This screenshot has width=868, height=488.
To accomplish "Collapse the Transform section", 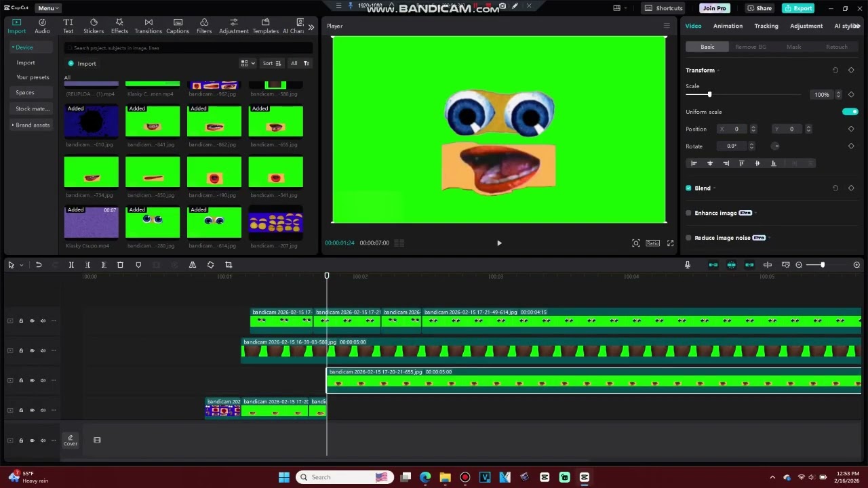I will coord(718,70).
